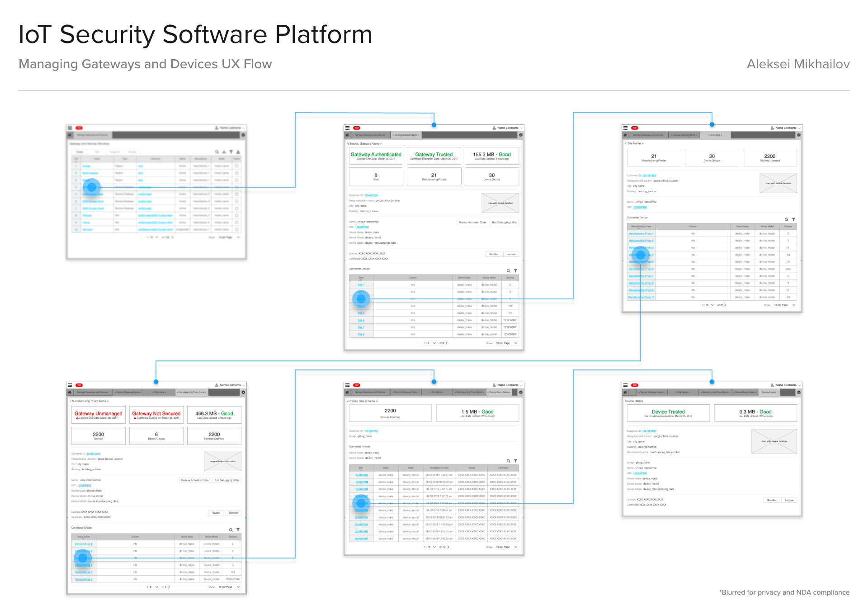Click Revoke button on Device Details screen
Image resolution: width=868 pixels, height=615 pixels.
tap(771, 500)
